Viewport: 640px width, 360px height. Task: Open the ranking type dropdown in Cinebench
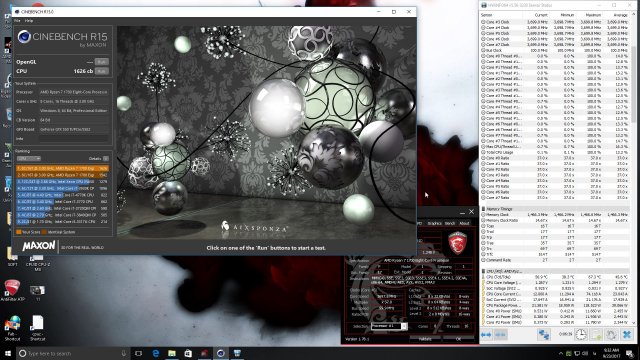29,158
